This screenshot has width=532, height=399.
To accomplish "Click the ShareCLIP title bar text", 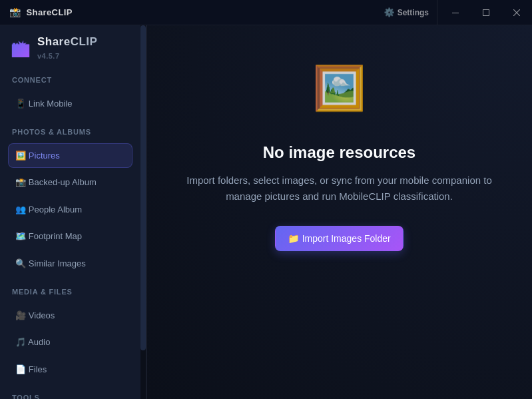I will tap(49, 13).
